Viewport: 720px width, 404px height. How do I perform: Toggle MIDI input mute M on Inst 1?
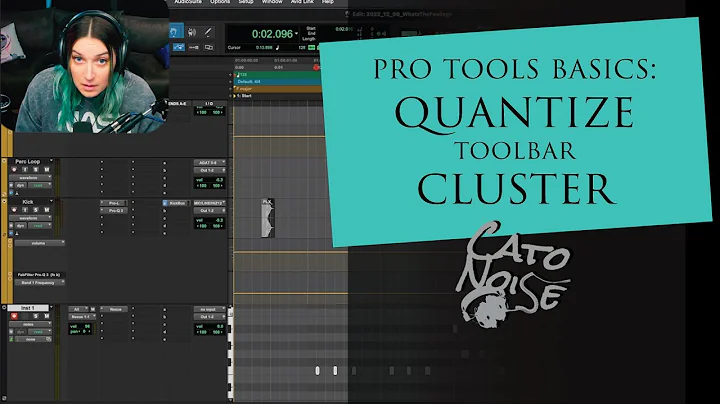(x=93, y=309)
